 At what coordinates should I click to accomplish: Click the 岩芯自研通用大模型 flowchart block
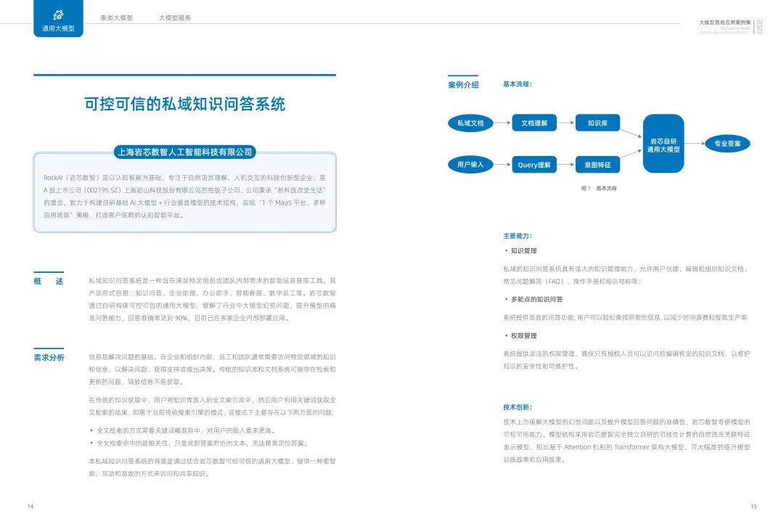(663, 144)
